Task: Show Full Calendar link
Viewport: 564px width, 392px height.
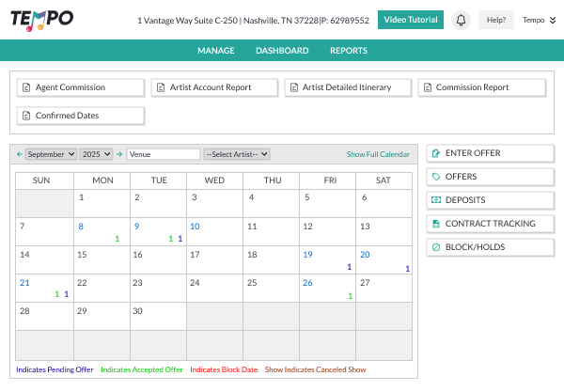Action: coord(378,154)
